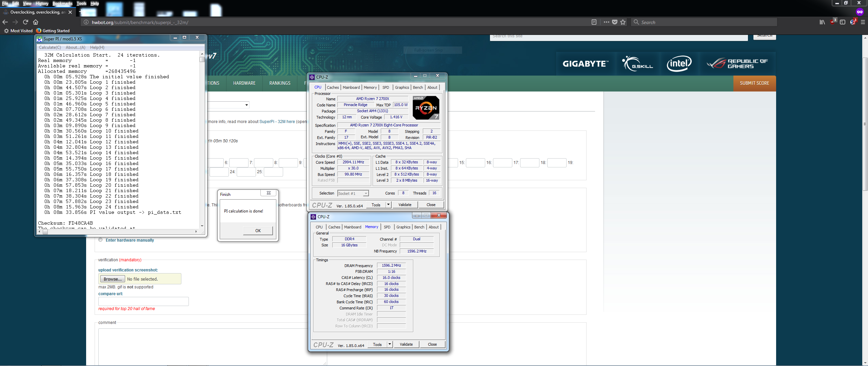Open About tab in lower CPU-Z
This screenshot has height=366, width=868.
tap(433, 227)
